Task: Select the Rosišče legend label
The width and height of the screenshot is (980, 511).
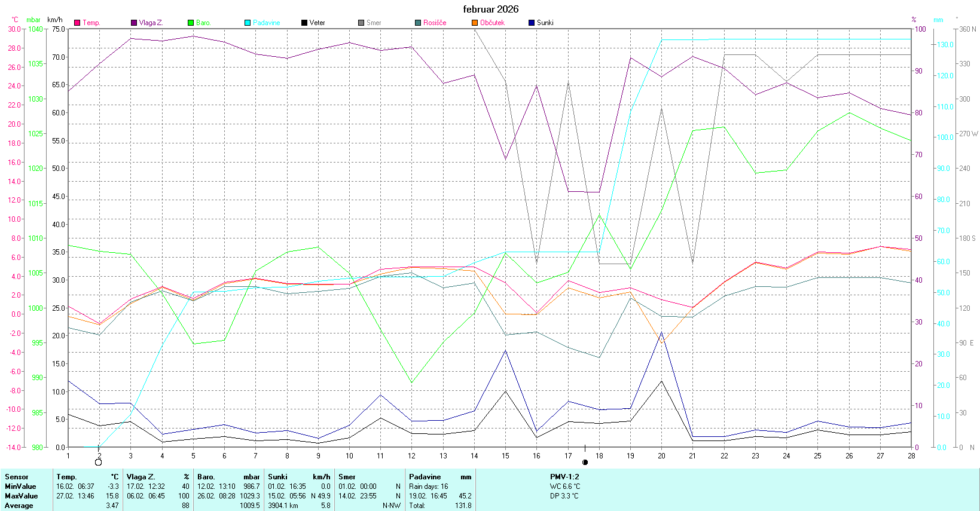Action: coord(435,23)
